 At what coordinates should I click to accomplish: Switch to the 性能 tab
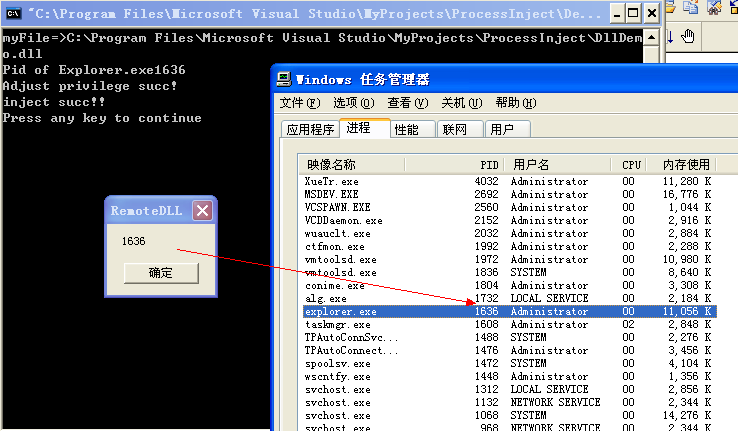(413, 129)
